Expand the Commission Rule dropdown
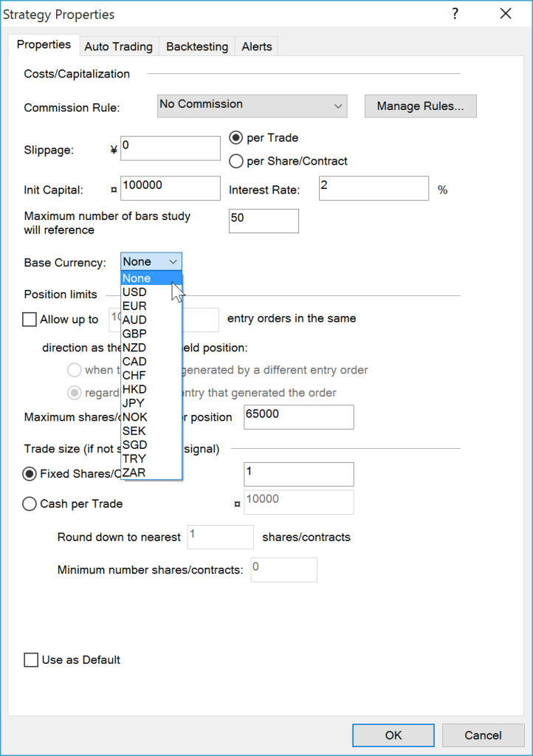Screen dimensions: 533x756 pyautogui.click(x=252, y=106)
